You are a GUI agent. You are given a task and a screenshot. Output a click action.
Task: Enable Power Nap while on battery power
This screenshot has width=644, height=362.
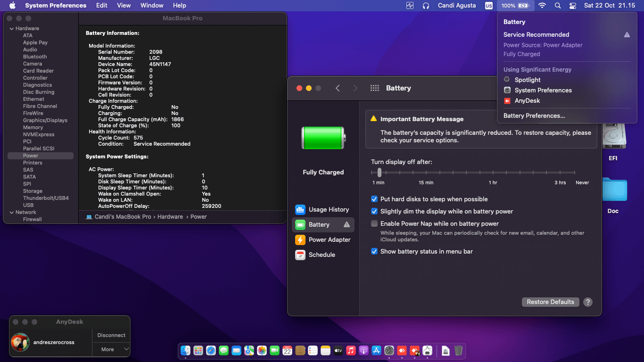(x=374, y=224)
